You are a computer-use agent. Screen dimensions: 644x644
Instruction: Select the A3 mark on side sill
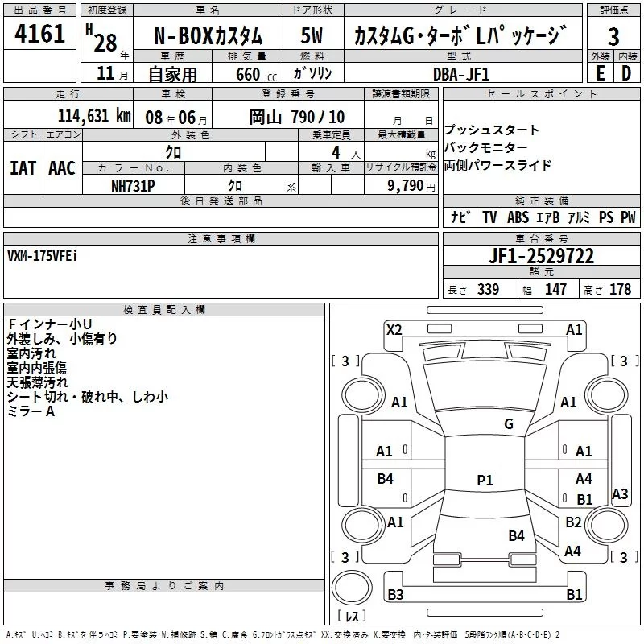tap(620, 493)
